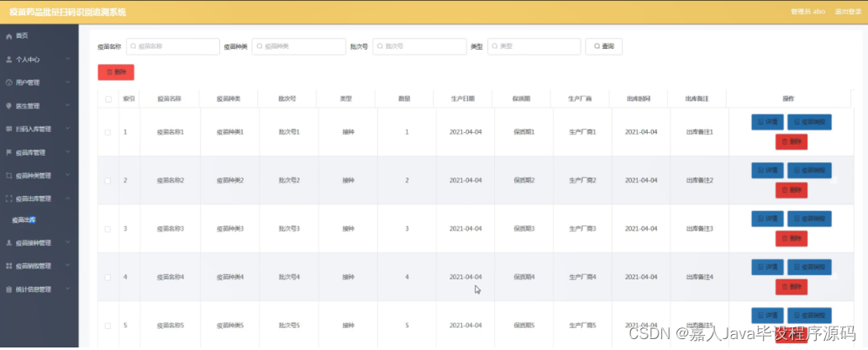This screenshot has height=350, width=868.
Task: Click the 疫苗名称 column header
Action: pos(170,99)
